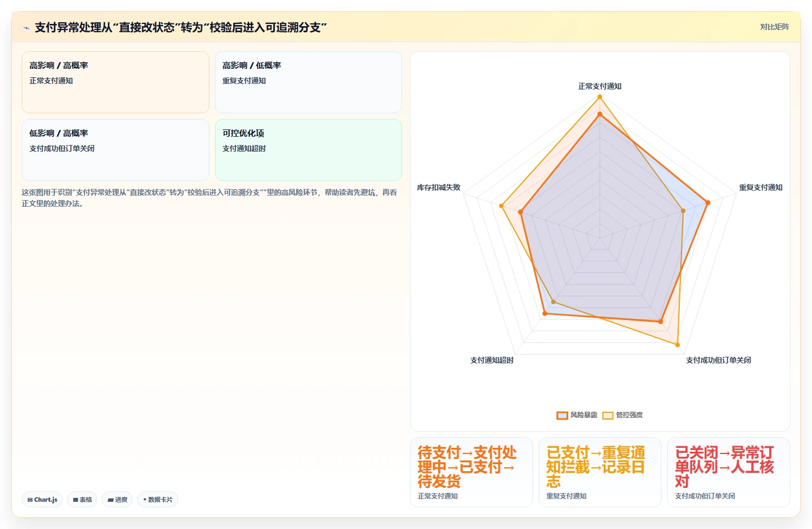Select the 低影响 / 高概率 quadrant card
Screen dimensions: 812x529
(116, 150)
